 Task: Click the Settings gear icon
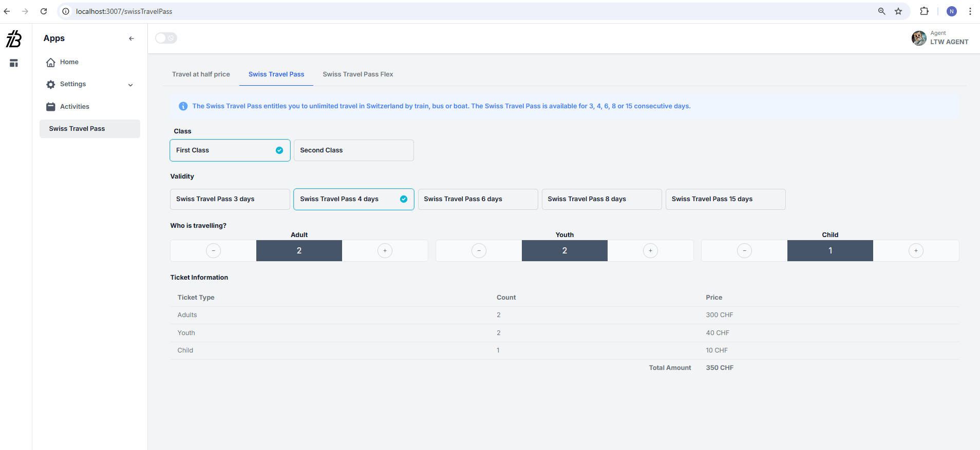(50, 85)
